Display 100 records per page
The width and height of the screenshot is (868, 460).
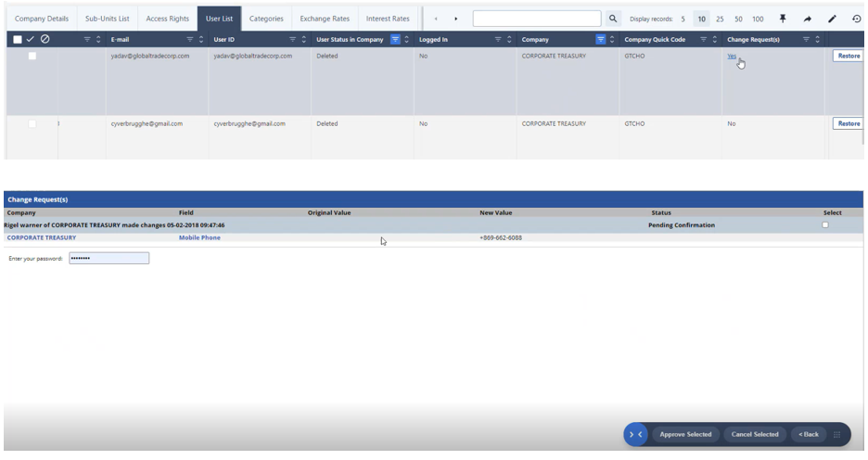758,19
